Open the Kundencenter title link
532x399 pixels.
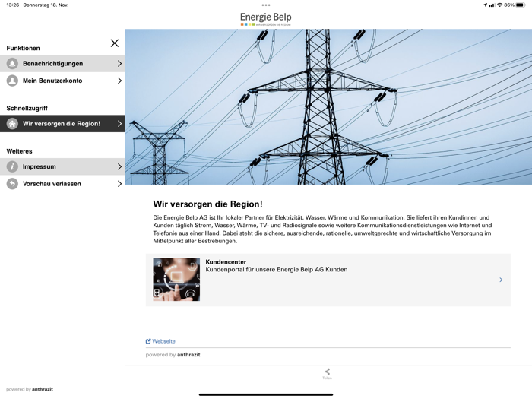click(226, 262)
